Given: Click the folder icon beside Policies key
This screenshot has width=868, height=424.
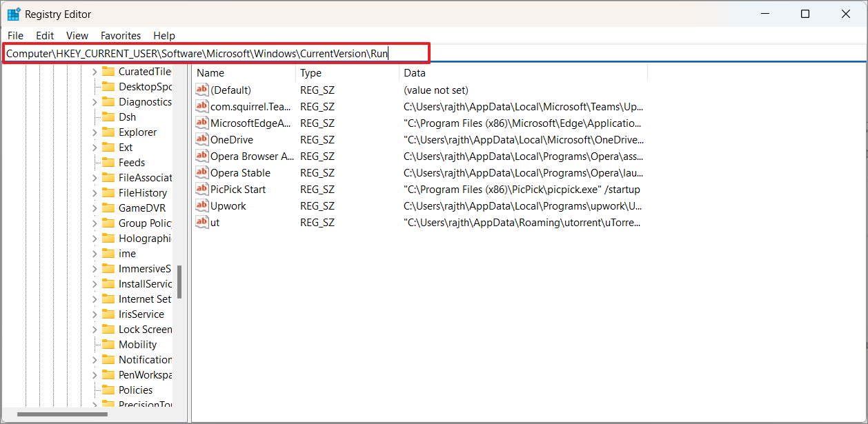Looking at the screenshot, I should [x=108, y=390].
